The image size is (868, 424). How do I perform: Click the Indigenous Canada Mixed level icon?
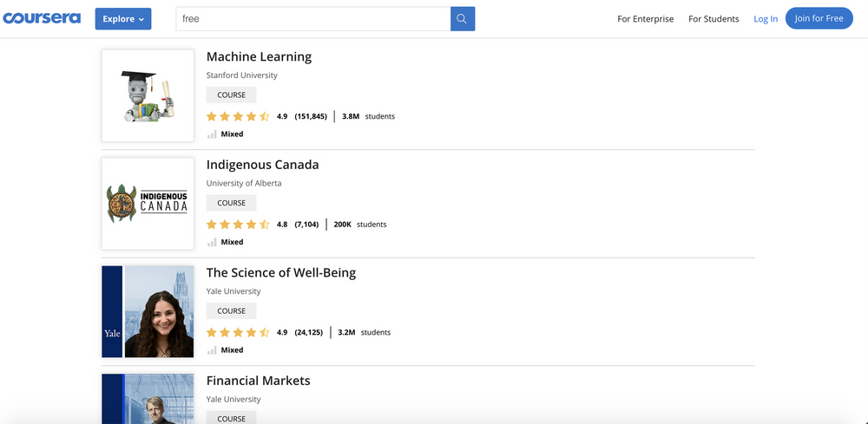coord(212,243)
